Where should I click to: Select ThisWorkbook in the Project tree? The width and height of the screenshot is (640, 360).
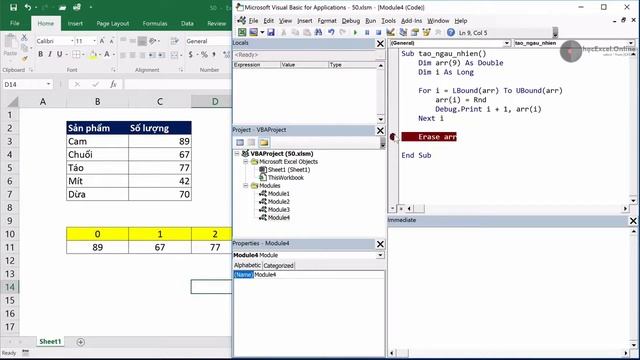(286, 178)
